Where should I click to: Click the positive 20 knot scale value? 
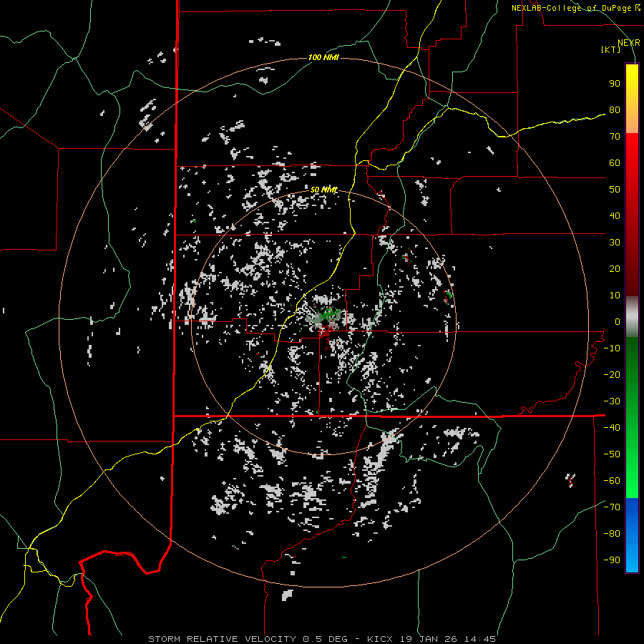pyautogui.click(x=615, y=269)
